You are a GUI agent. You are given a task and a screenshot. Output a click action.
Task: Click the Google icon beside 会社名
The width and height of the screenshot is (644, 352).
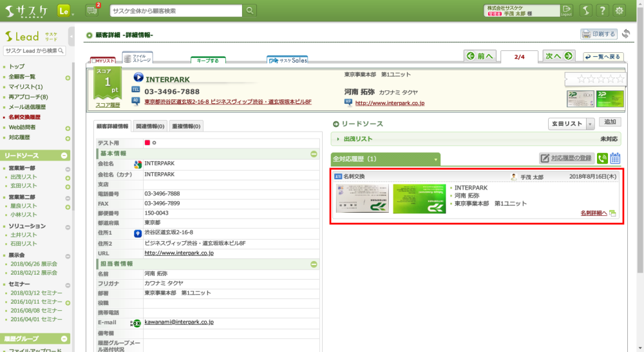click(137, 164)
